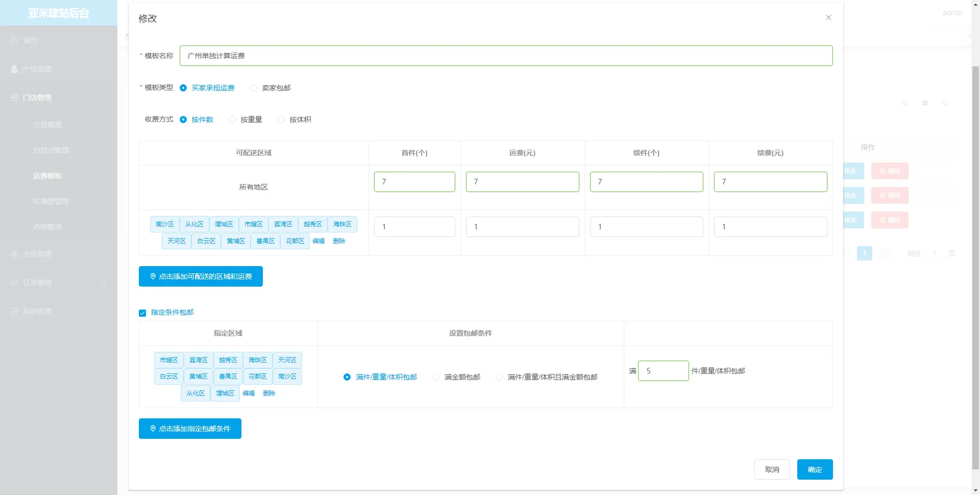
Task: Click 首件 input for 所有地区 row
Action: coord(414,182)
